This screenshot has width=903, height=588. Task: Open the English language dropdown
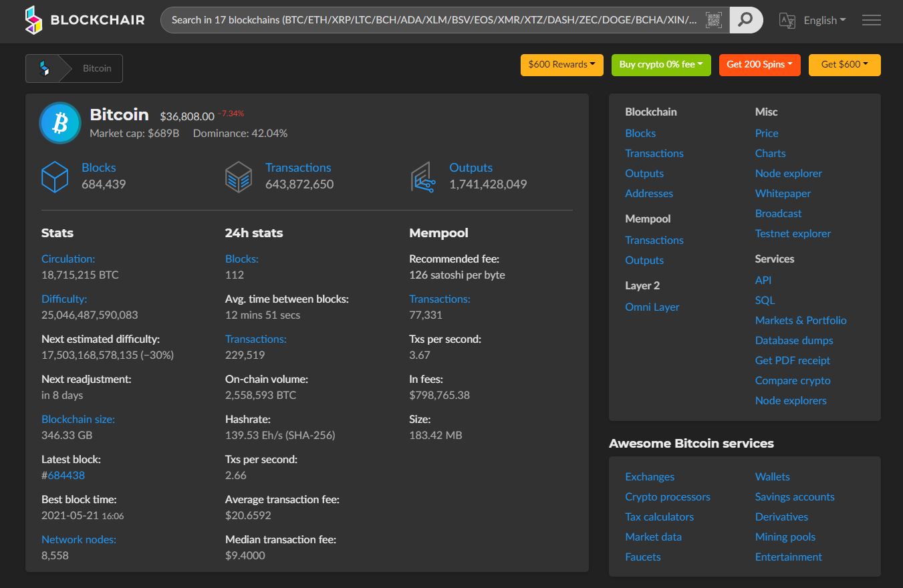click(x=824, y=20)
